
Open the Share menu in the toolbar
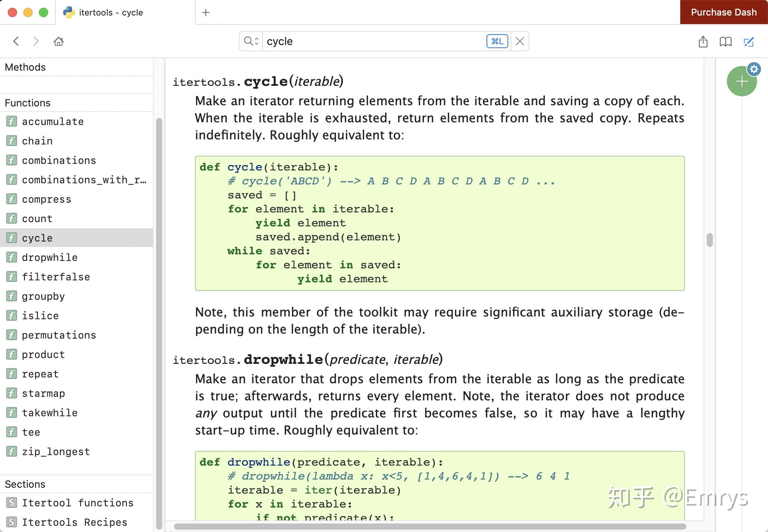(x=703, y=42)
